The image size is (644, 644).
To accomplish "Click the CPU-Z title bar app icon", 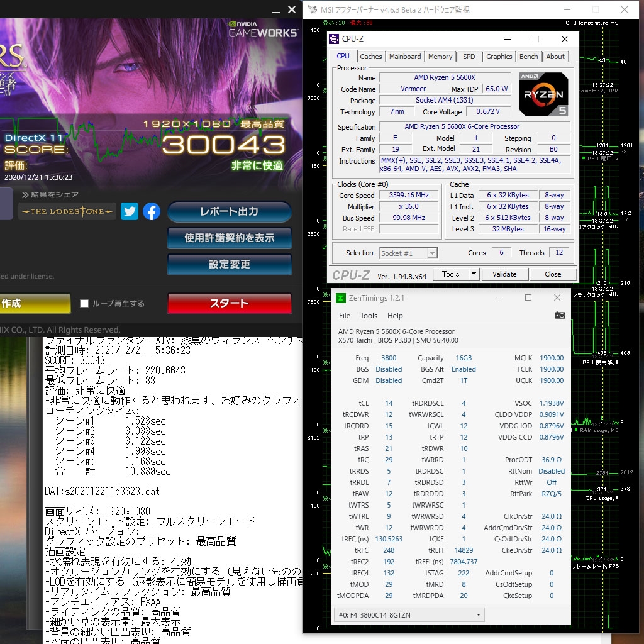I will click(335, 39).
